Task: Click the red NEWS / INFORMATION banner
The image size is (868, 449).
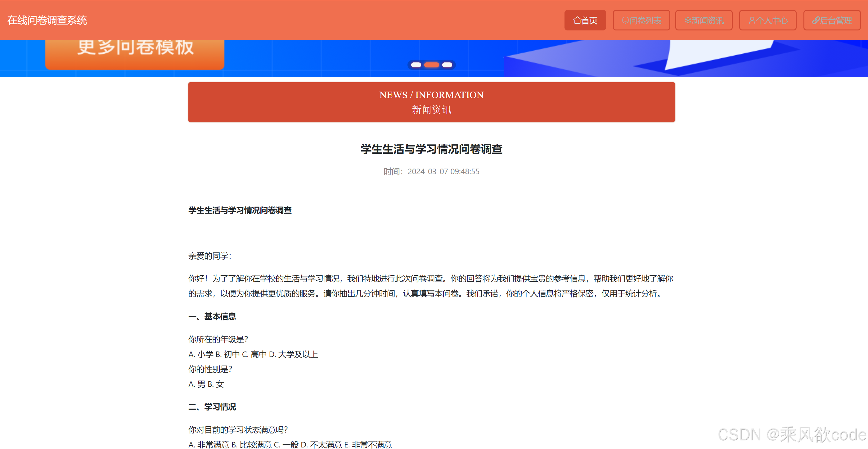Action: tap(431, 102)
